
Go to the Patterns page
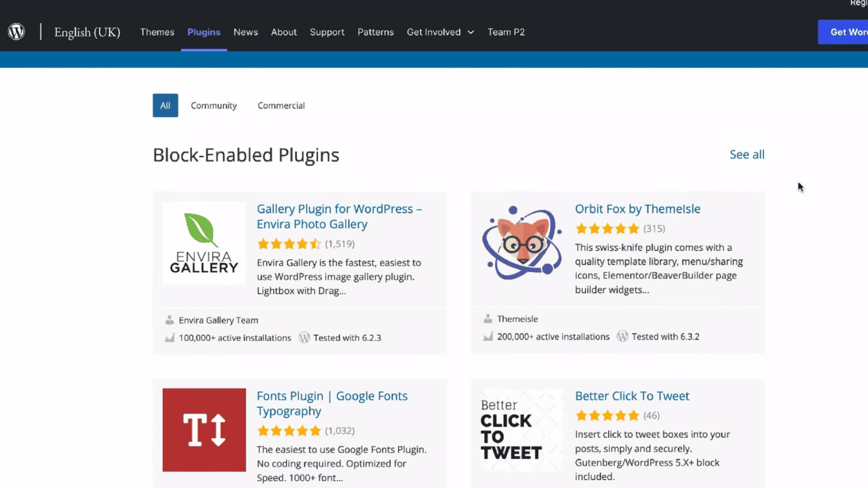(x=375, y=32)
